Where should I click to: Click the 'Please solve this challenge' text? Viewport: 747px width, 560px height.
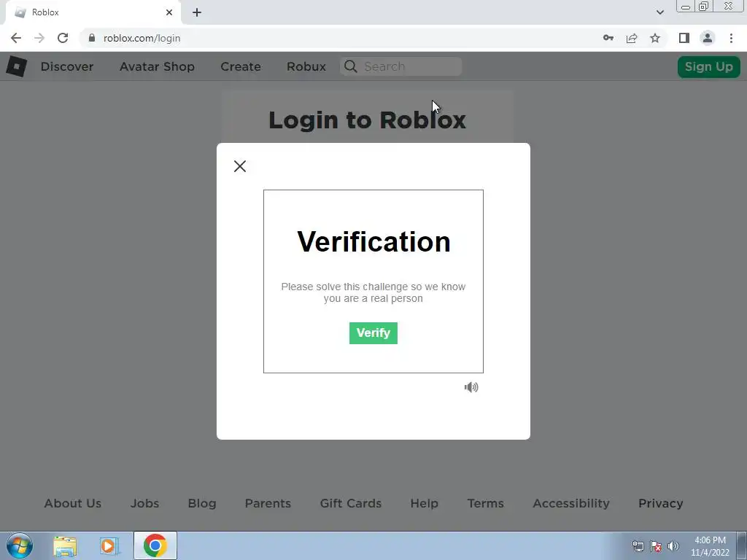tap(373, 292)
